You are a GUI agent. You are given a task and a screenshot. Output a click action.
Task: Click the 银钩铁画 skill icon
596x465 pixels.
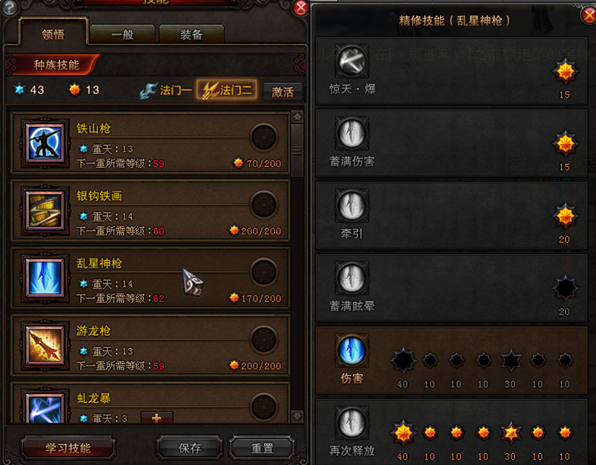[x=45, y=211]
